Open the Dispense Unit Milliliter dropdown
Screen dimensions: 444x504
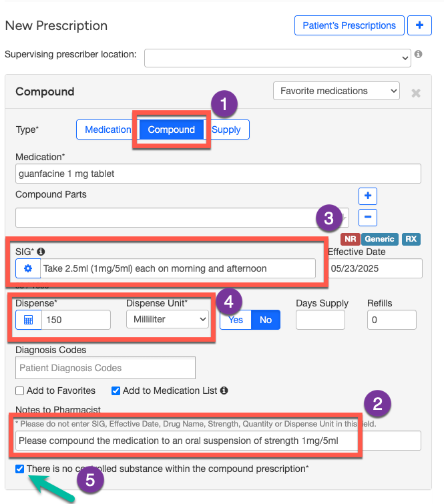(x=168, y=320)
